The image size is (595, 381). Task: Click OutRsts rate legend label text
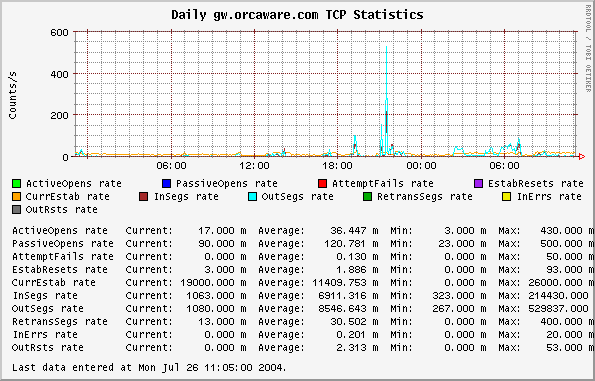click(x=61, y=209)
